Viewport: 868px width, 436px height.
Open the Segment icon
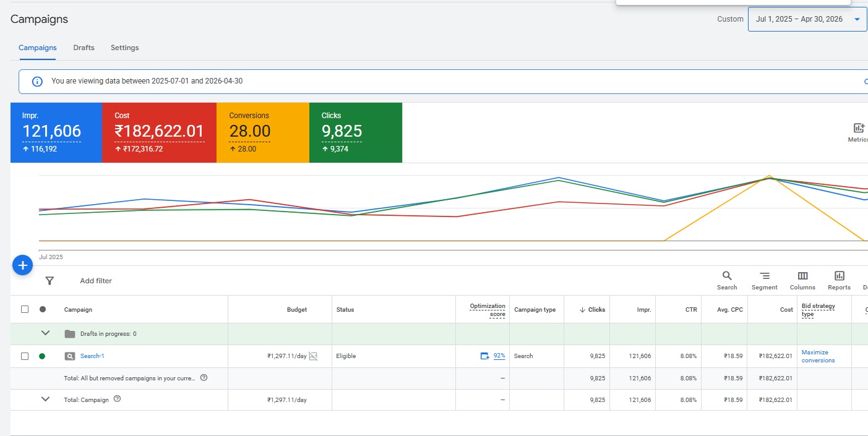[765, 276]
